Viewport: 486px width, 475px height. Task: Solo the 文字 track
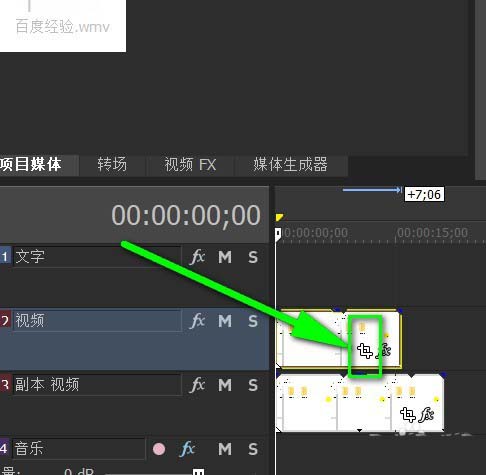pos(253,257)
